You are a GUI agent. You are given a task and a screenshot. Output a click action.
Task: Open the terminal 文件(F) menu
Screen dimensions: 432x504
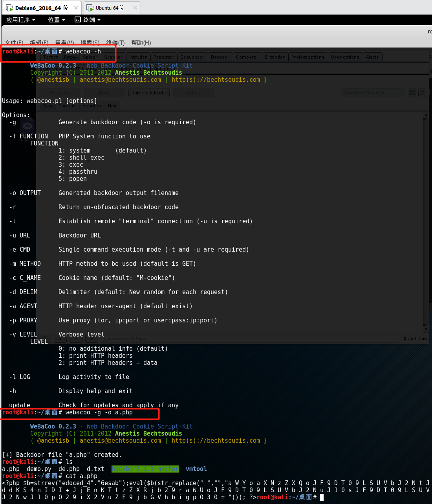click(14, 42)
